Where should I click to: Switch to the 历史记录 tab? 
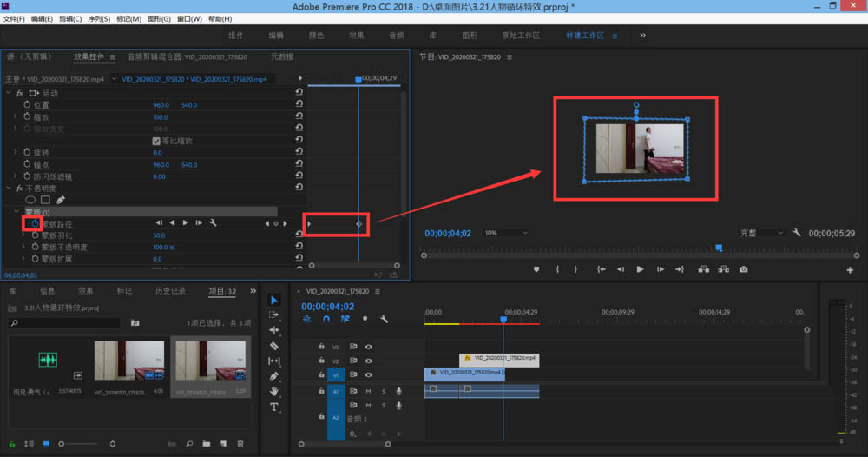click(x=169, y=291)
